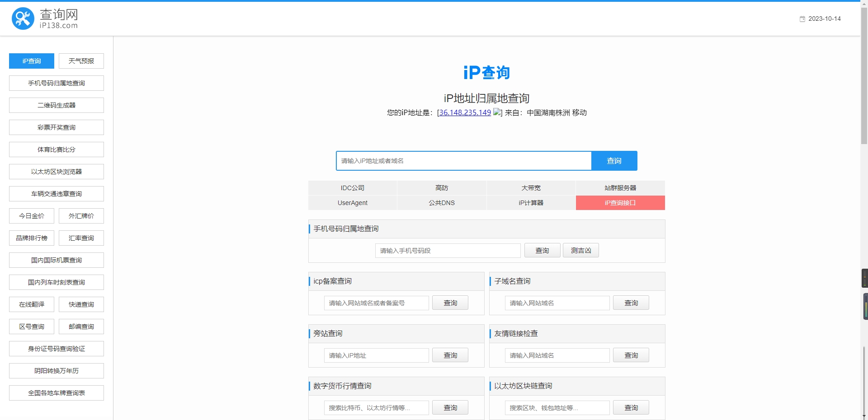Screen dimensions: 868x420
Task: Click 查询 button in 友情链接检查 section
Action: coord(631,355)
